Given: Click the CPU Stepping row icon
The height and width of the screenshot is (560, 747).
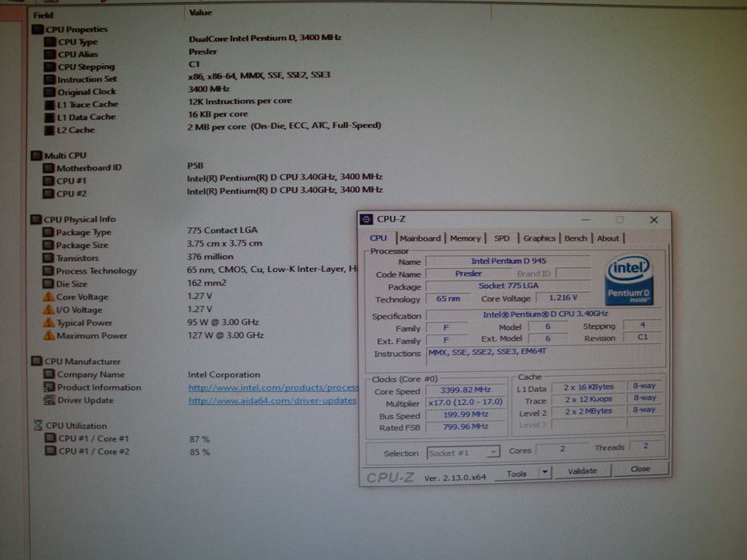Looking at the screenshot, I should click(x=50, y=66).
